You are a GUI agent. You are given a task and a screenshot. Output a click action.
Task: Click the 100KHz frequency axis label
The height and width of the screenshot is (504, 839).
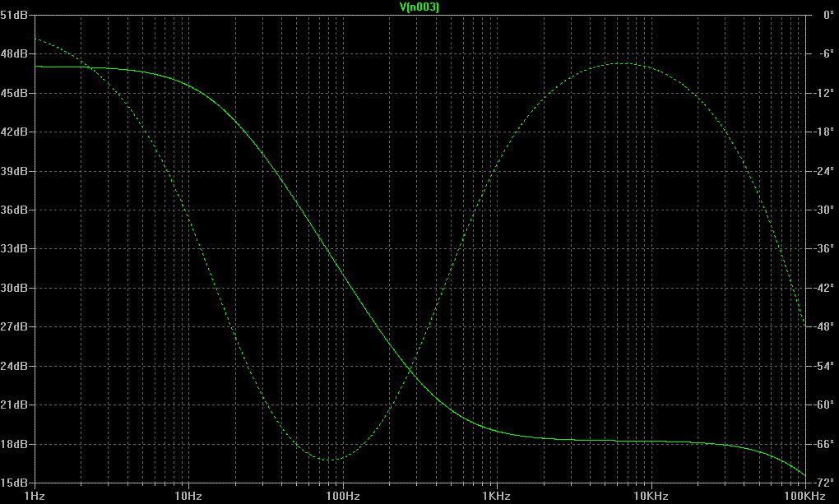pyautogui.click(x=804, y=497)
